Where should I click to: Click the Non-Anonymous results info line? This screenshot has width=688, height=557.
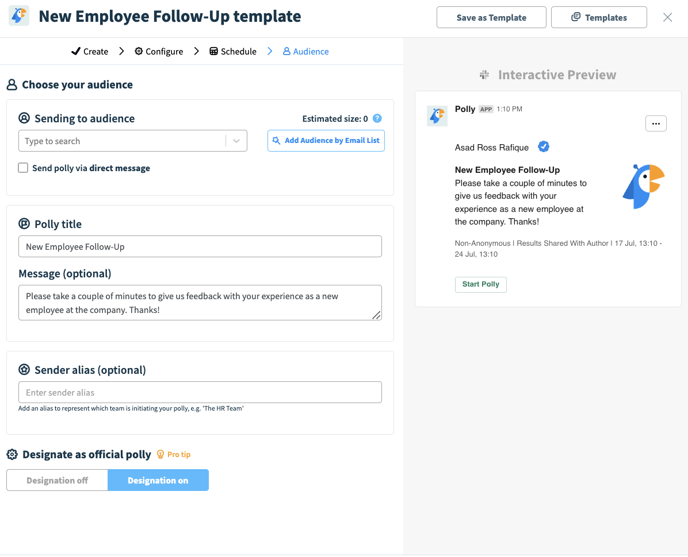click(558, 248)
